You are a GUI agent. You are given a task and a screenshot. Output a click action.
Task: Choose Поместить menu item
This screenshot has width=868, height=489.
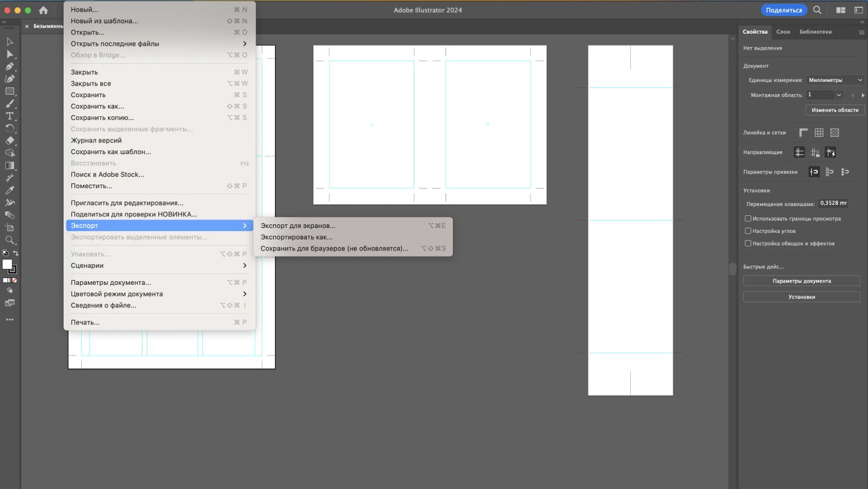point(159,186)
